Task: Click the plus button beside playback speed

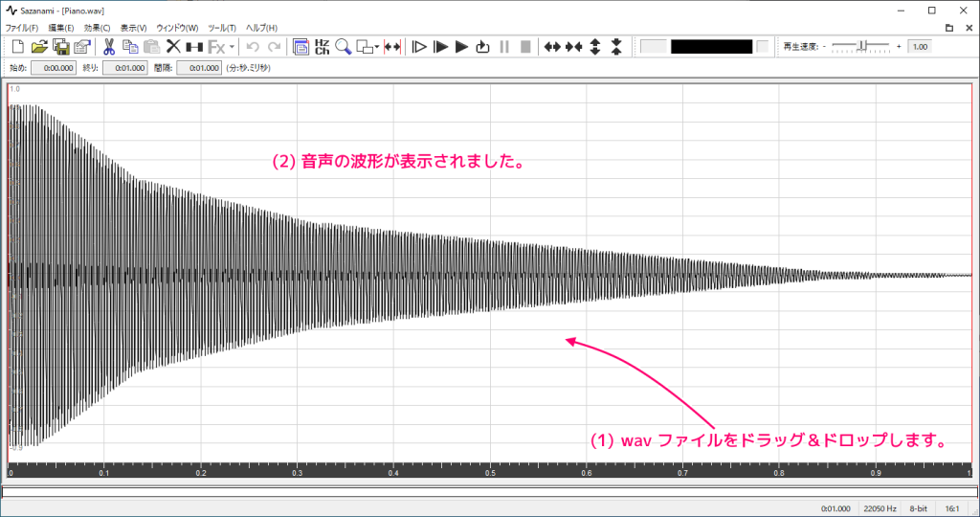Action: click(899, 46)
